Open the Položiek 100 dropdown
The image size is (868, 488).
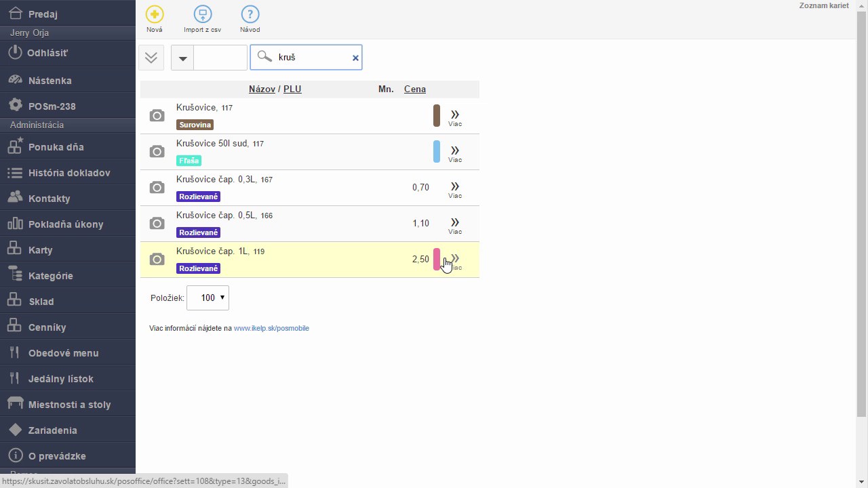point(208,298)
